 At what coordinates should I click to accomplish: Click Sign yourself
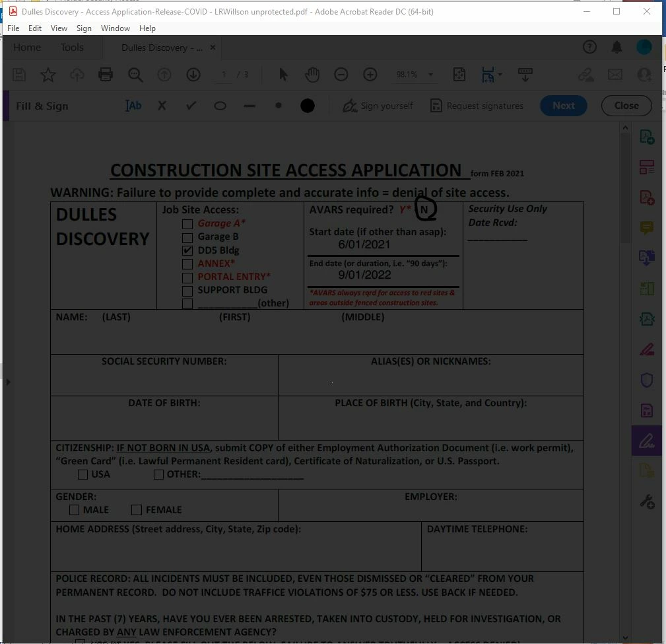378,106
